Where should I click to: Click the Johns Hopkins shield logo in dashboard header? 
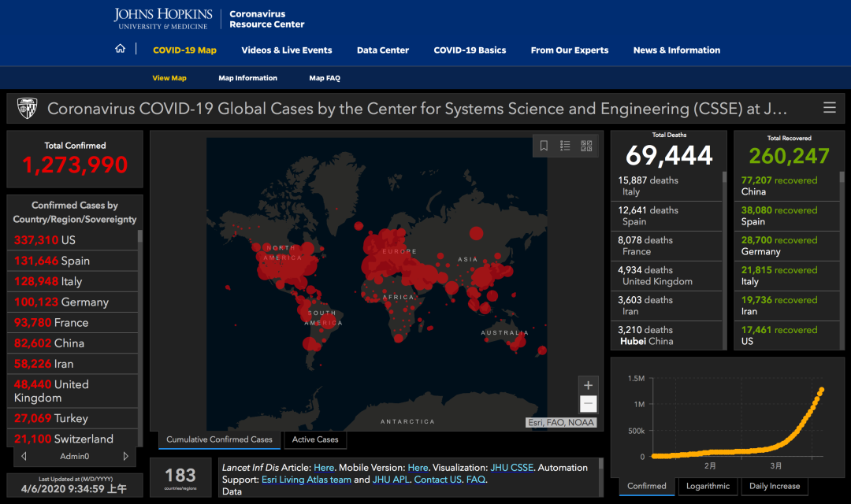click(x=27, y=108)
